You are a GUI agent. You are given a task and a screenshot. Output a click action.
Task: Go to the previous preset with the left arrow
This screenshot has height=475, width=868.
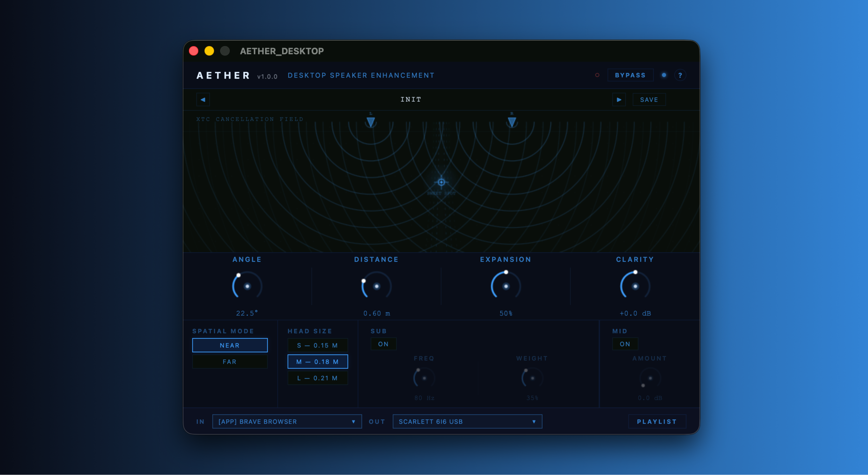pos(203,99)
